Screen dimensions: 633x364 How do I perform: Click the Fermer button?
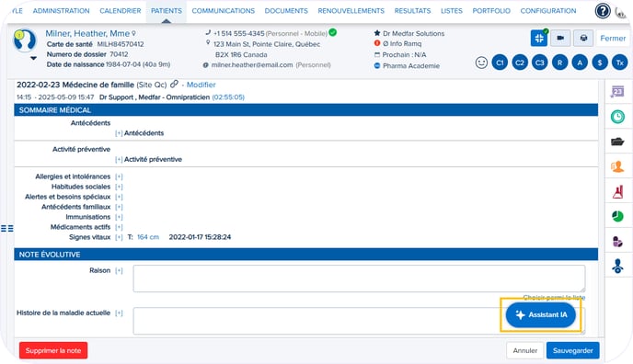[613, 39]
